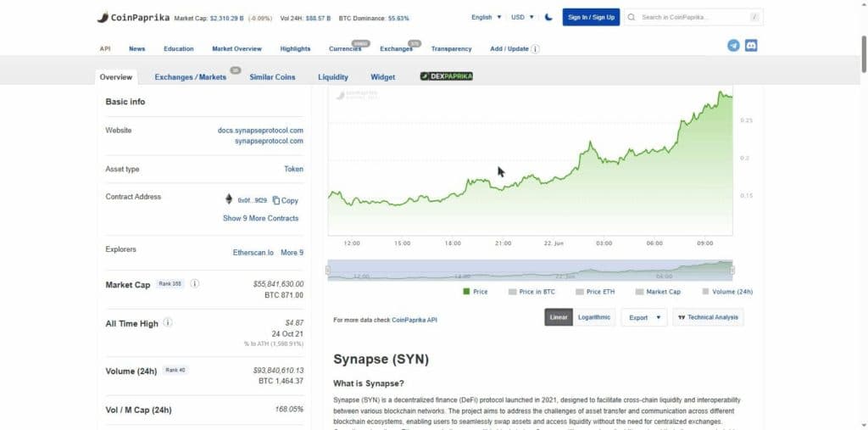
Task: Switch to Logarithmic chart scale
Action: pos(594,317)
